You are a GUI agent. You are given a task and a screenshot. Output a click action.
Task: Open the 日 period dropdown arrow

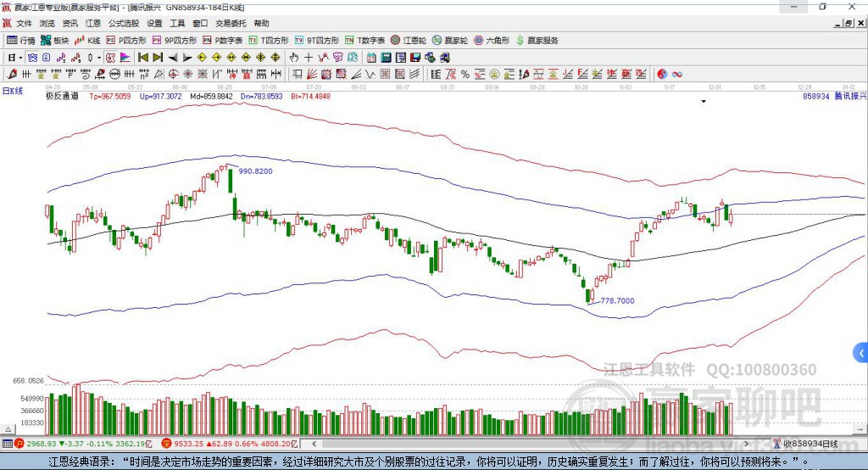point(20,58)
